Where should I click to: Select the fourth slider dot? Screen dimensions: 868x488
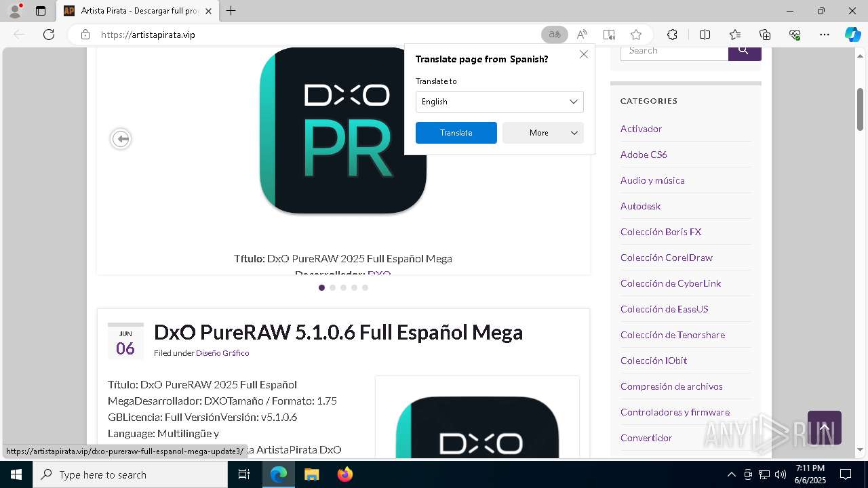[x=354, y=287]
